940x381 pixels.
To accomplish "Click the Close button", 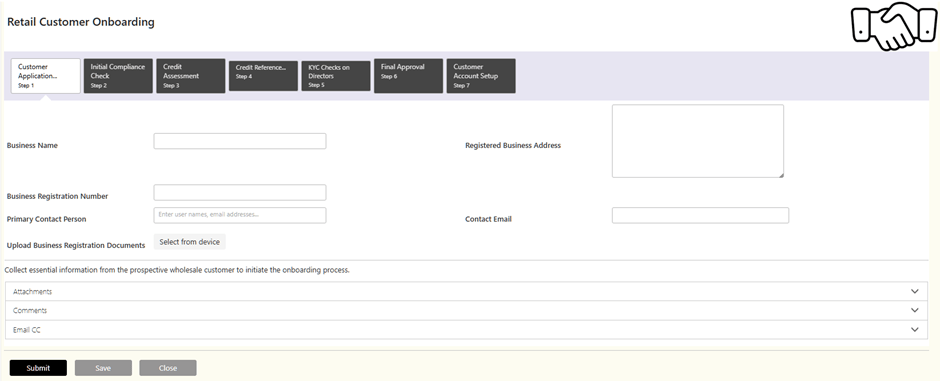I will (168, 368).
